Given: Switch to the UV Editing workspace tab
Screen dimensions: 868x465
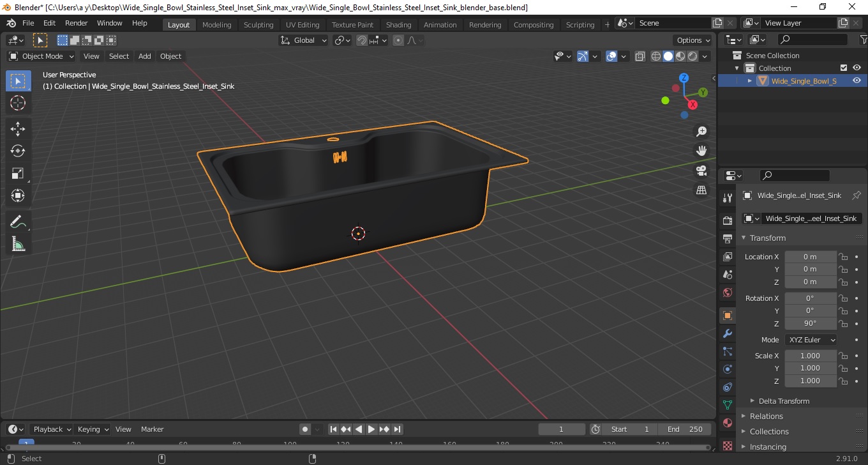Looking at the screenshot, I should click(x=303, y=24).
